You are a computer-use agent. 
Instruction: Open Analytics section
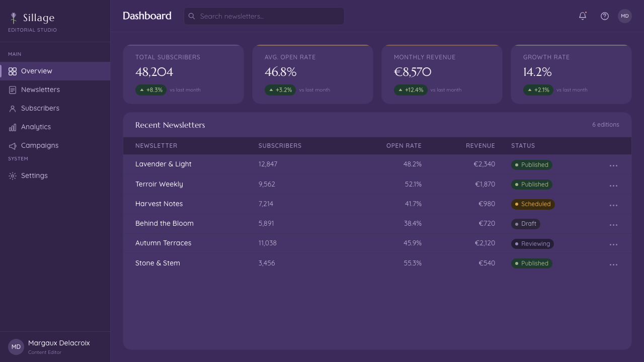point(55,127)
